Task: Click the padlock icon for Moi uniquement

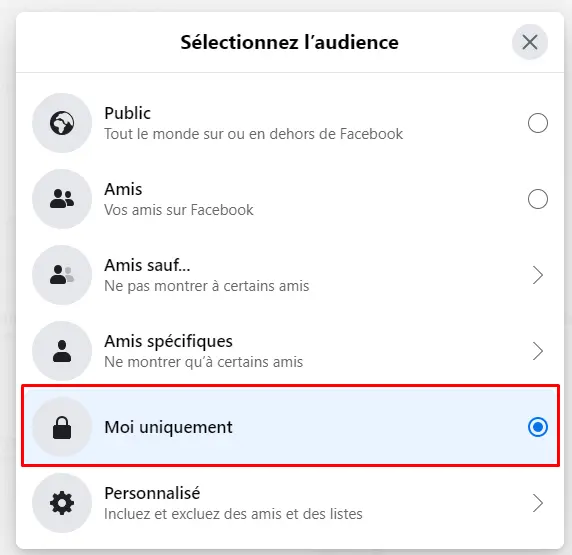Action: click(x=62, y=427)
